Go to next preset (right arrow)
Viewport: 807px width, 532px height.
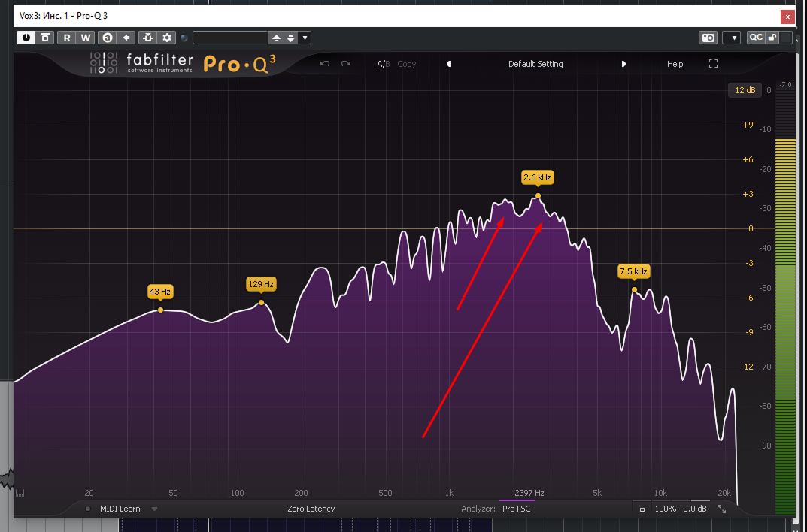point(623,65)
